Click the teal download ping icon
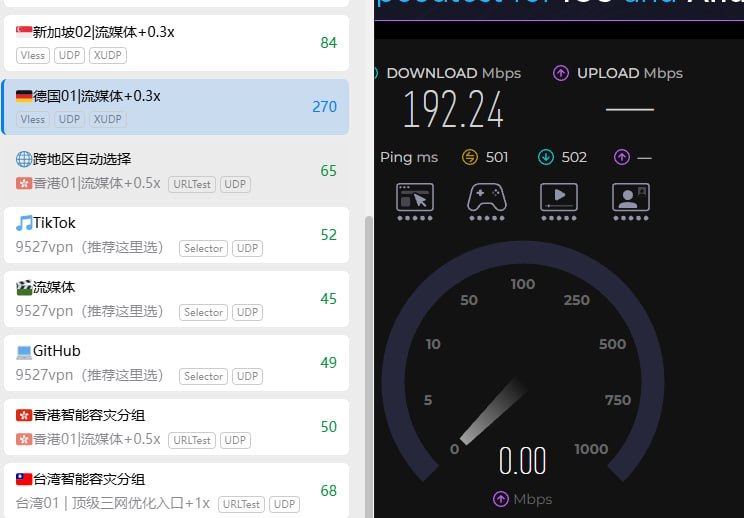744x518 pixels. coord(546,157)
